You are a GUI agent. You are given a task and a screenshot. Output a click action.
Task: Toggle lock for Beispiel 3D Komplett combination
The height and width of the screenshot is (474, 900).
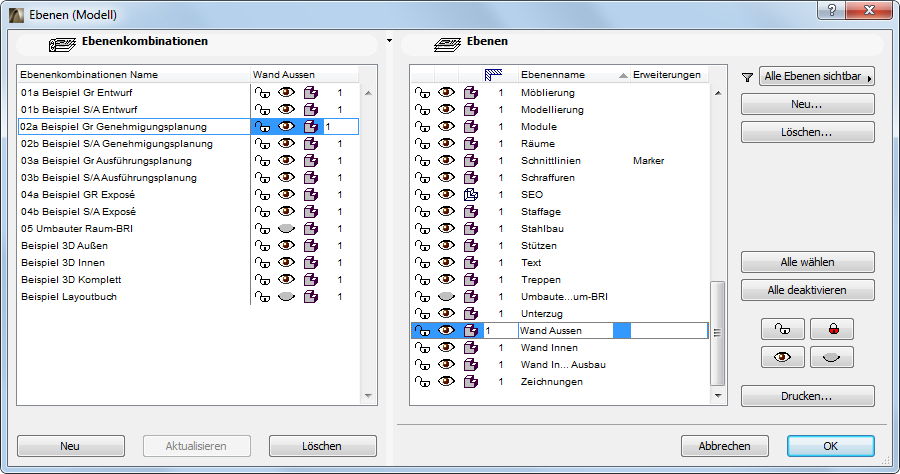[262, 279]
